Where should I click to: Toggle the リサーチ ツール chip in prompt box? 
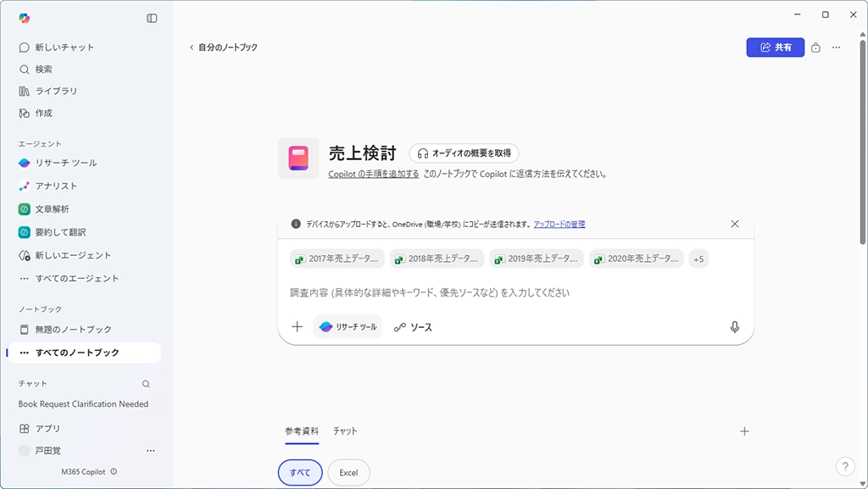(348, 327)
